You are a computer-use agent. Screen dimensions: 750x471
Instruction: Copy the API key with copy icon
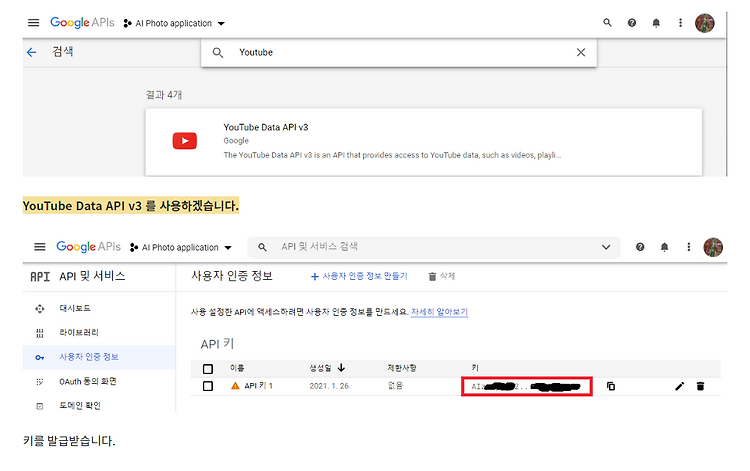tap(611, 386)
